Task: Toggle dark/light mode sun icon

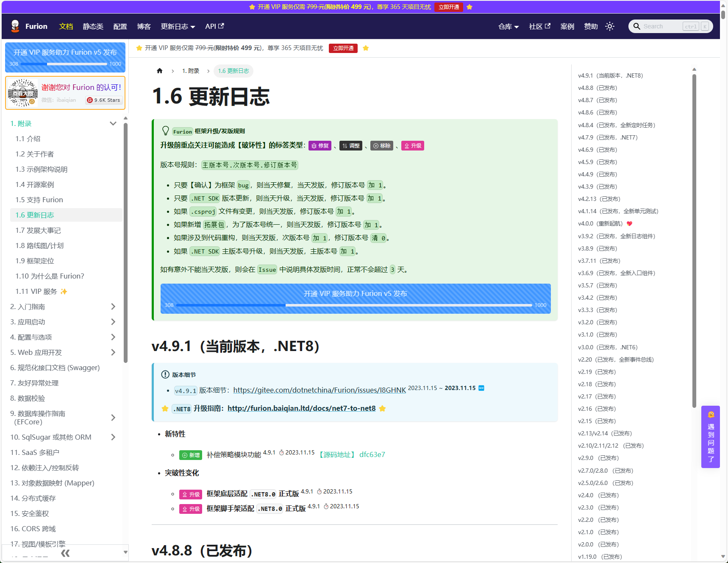Action: 610,26
